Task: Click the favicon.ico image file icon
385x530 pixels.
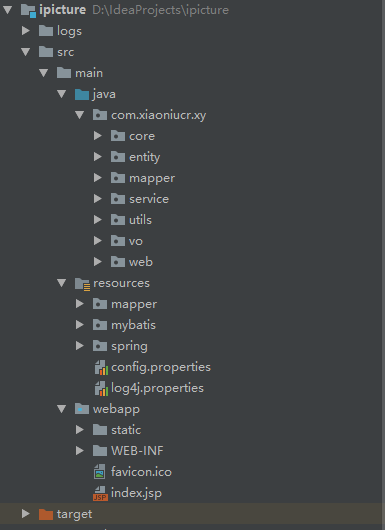Action: (x=99, y=472)
